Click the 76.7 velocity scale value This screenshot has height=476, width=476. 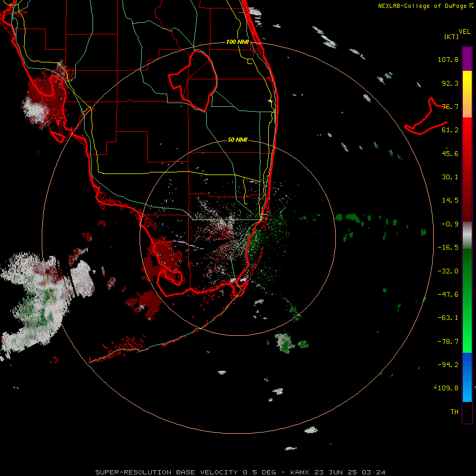[450, 106]
